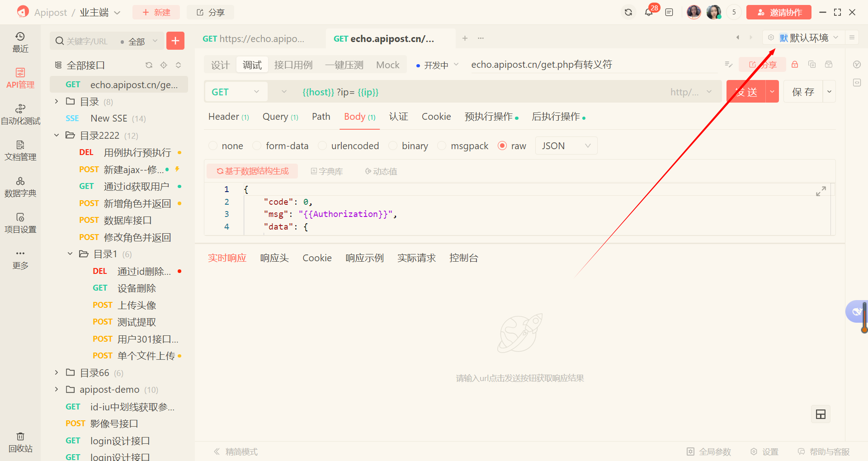Click the archive icon beside the copy icon
868x461 pixels.
point(829,65)
